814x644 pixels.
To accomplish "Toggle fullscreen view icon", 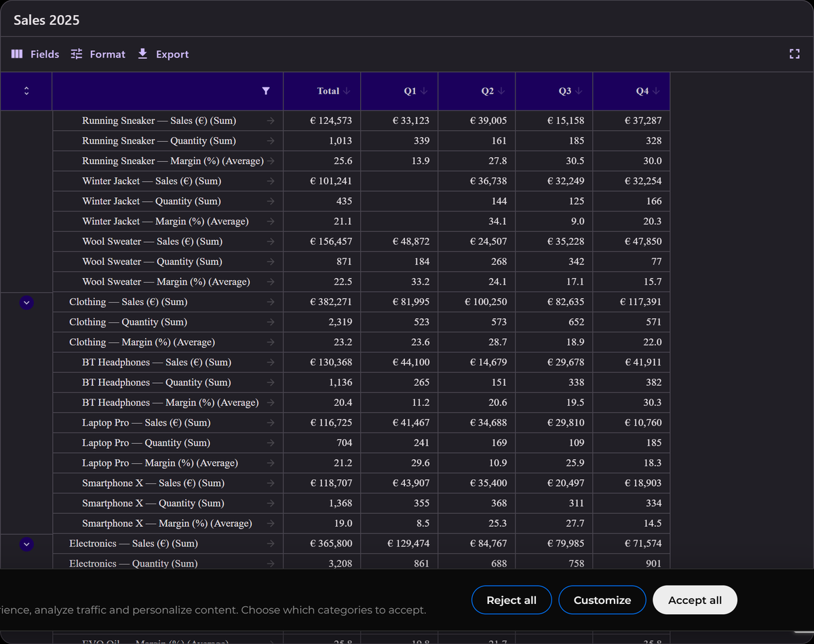I will pyautogui.click(x=794, y=54).
